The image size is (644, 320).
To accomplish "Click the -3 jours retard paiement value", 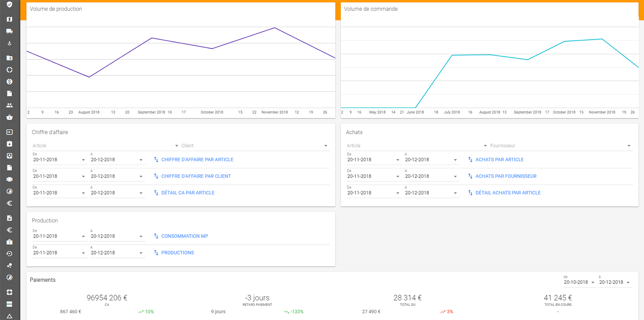I will [x=257, y=298].
